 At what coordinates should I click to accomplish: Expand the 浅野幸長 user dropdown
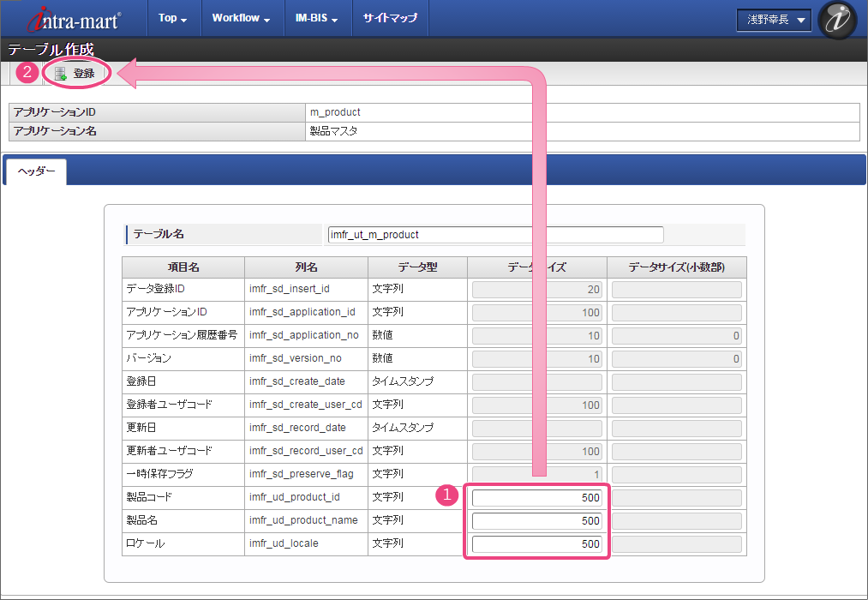click(774, 20)
